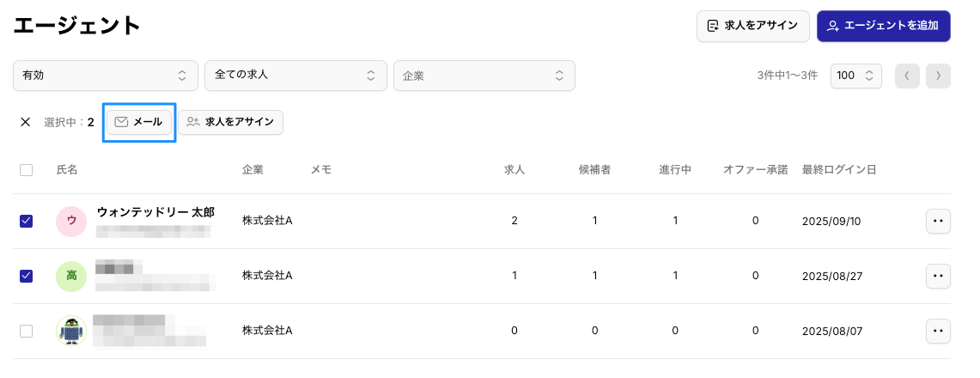
Task: Change the 100 per-page count selector
Action: click(x=855, y=76)
